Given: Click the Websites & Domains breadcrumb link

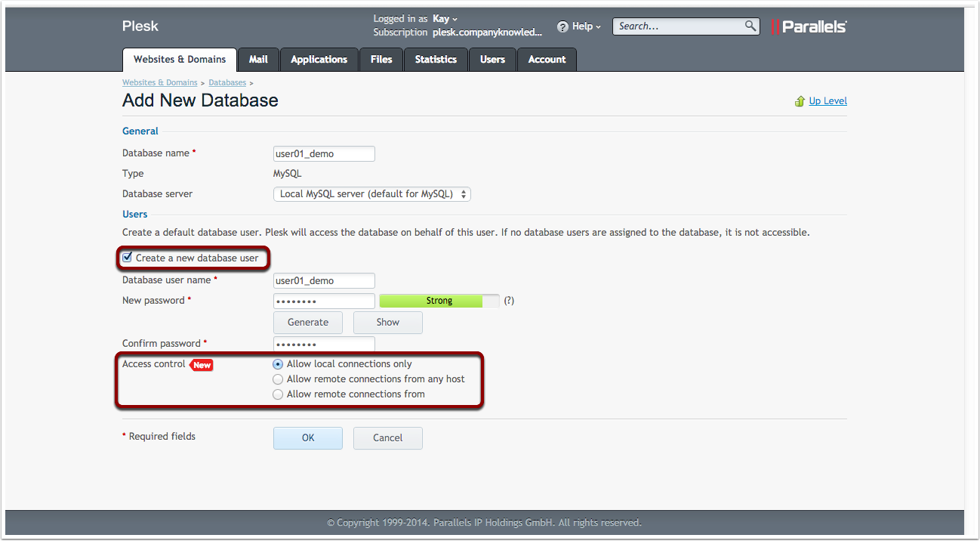Looking at the screenshot, I should click(x=160, y=82).
